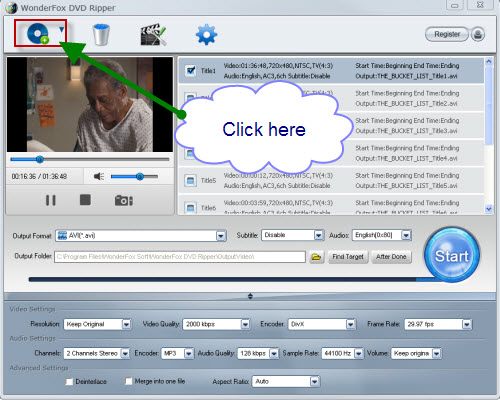The image size is (500, 400).
Task: Pause the video preview
Action: click(51, 200)
